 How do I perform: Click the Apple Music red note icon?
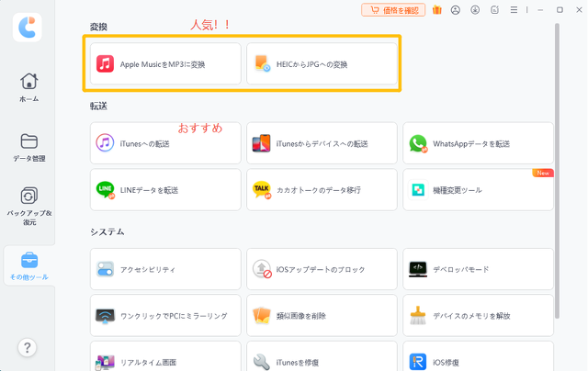click(105, 63)
